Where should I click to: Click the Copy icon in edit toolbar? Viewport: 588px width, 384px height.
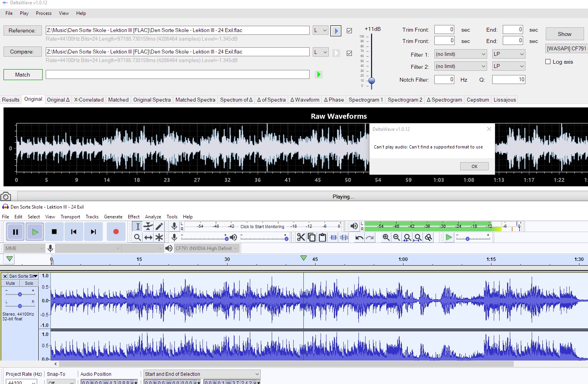click(312, 237)
